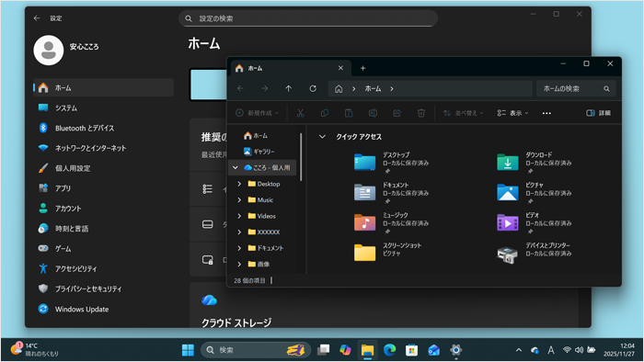
Task: Open Microsoft Store from taskbar
Action: coord(411,350)
